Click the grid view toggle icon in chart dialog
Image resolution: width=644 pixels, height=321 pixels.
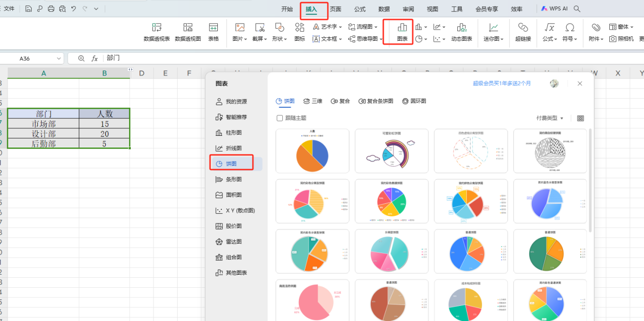(580, 118)
